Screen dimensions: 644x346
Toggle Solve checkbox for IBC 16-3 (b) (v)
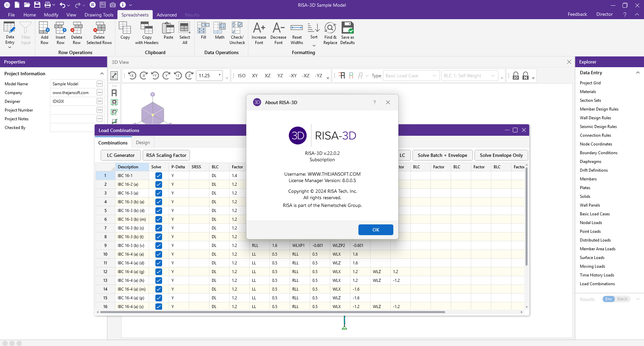pos(159,246)
